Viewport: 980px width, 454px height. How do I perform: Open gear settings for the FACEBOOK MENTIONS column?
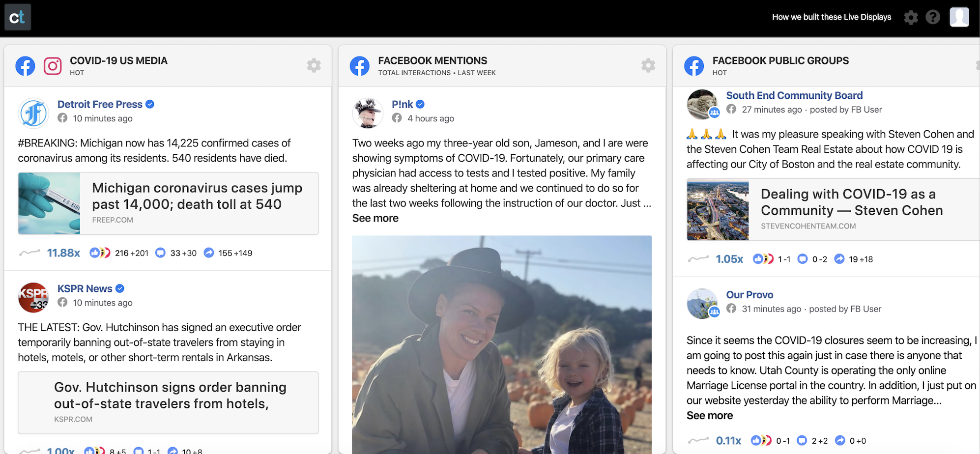tap(648, 65)
